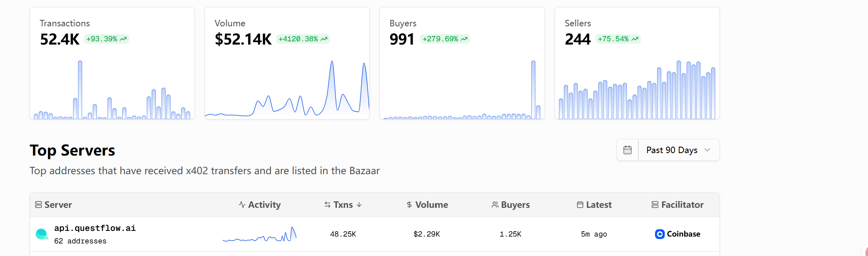Open the Volume stats card

287,63
